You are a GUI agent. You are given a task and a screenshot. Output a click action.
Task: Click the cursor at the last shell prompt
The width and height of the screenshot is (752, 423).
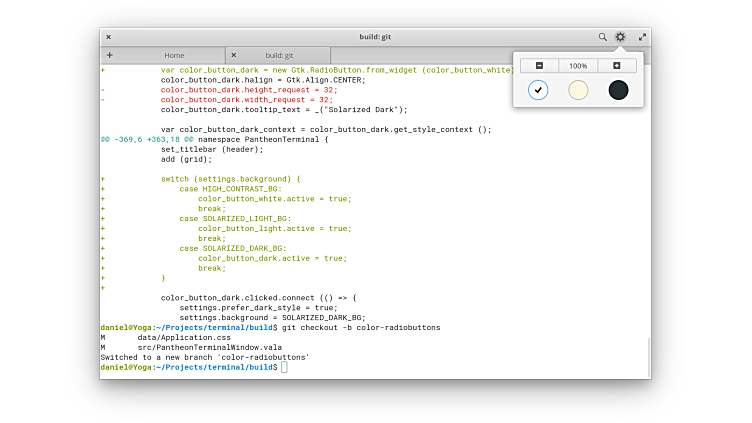pyautogui.click(x=284, y=367)
